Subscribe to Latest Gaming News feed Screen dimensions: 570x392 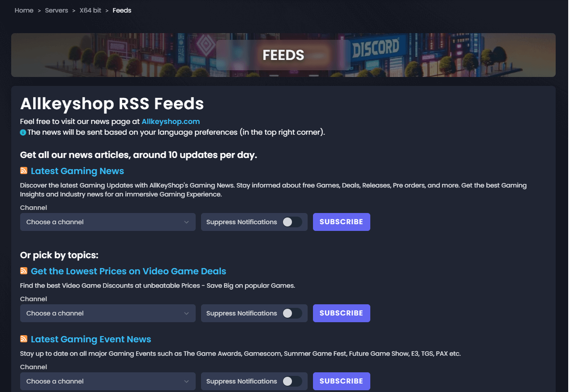point(341,222)
